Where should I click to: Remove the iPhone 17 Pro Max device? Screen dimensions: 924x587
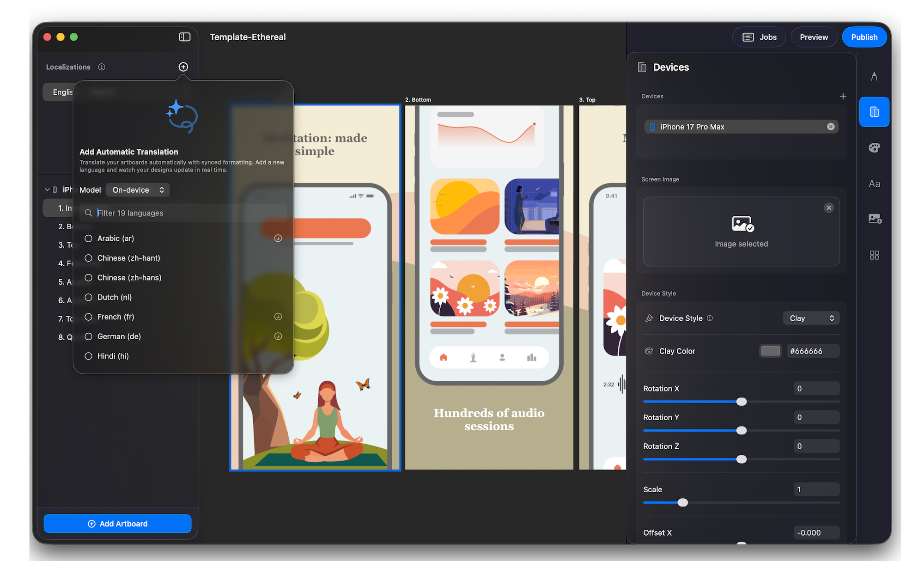pos(831,127)
